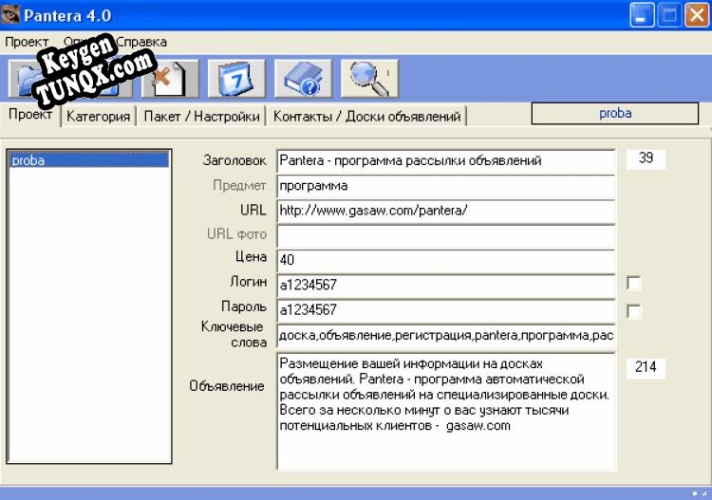Click the proba project name button
The width and height of the screenshot is (712, 500).
click(x=615, y=113)
